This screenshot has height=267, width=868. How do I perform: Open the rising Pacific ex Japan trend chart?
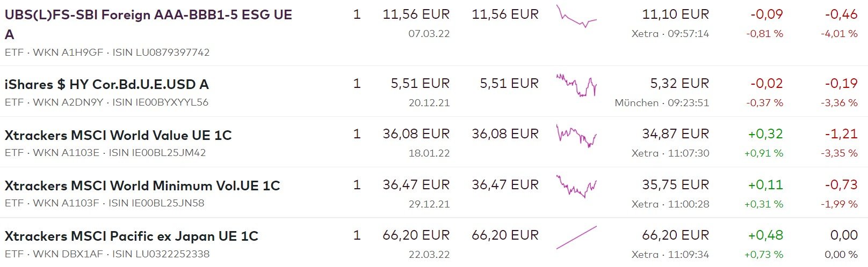click(576, 238)
